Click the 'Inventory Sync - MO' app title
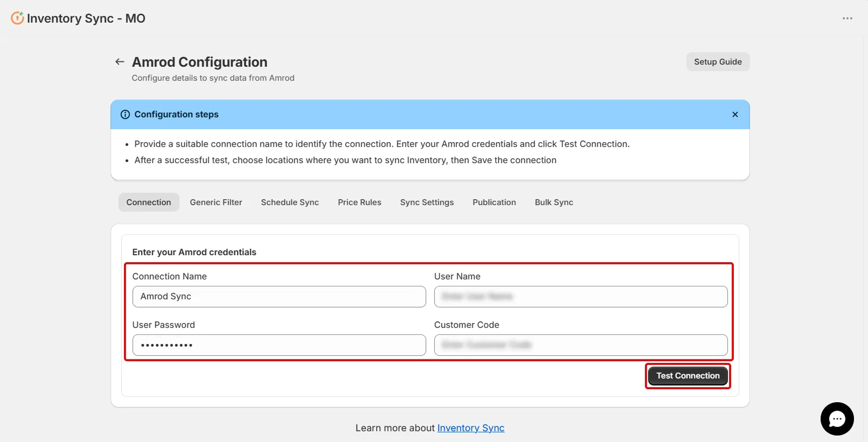This screenshot has height=442, width=868. coord(86,18)
